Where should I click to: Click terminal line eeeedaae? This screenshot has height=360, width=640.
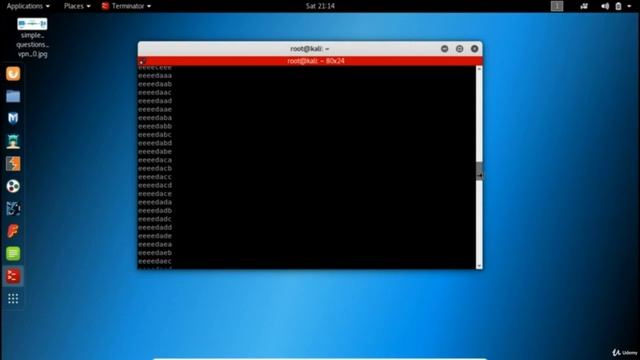click(x=155, y=109)
